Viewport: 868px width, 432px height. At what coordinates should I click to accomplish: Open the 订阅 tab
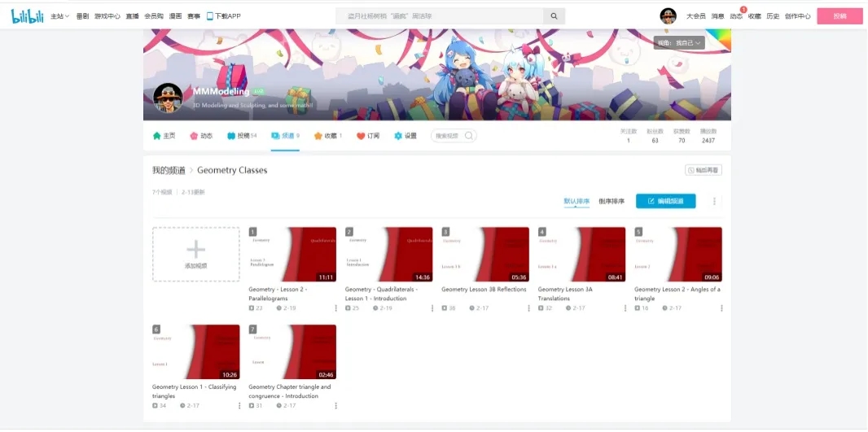click(368, 136)
